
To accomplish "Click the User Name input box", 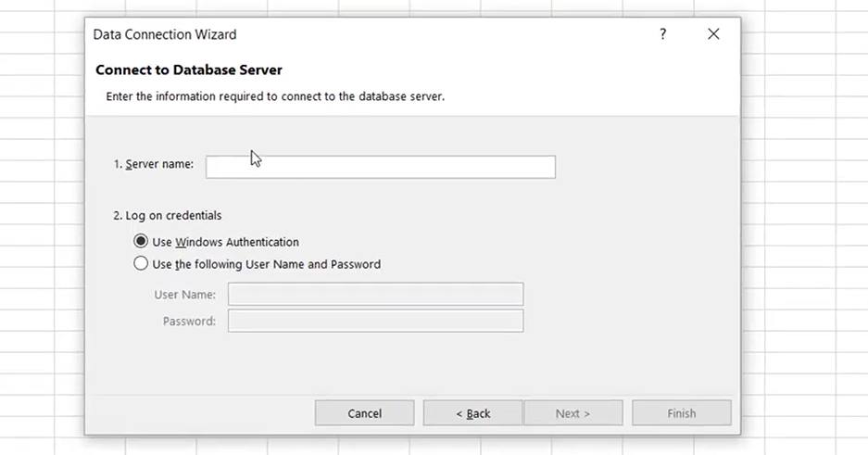I will tap(375, 295).
